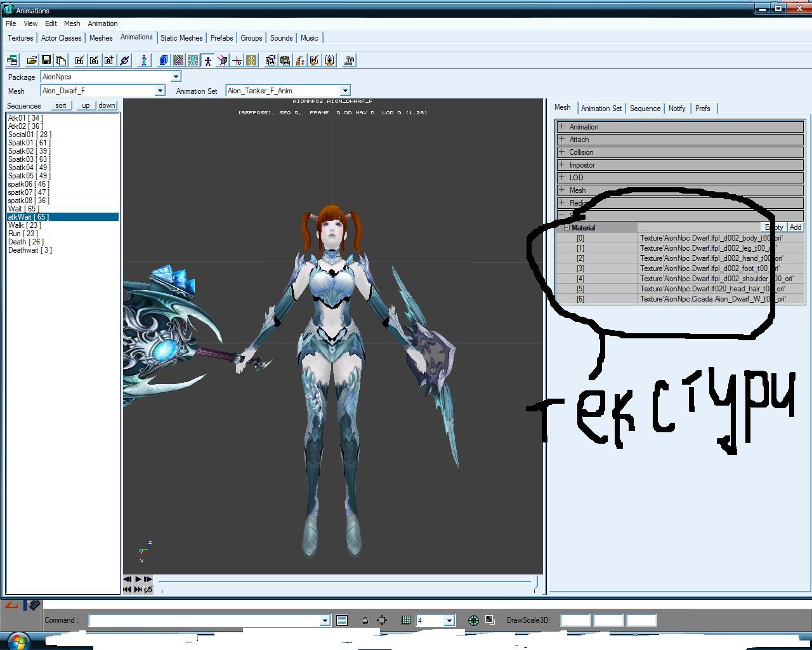This screenshot has height=650, width=812.
Task: Click the red crosshair pivot icon
Action: coord(237,60)
